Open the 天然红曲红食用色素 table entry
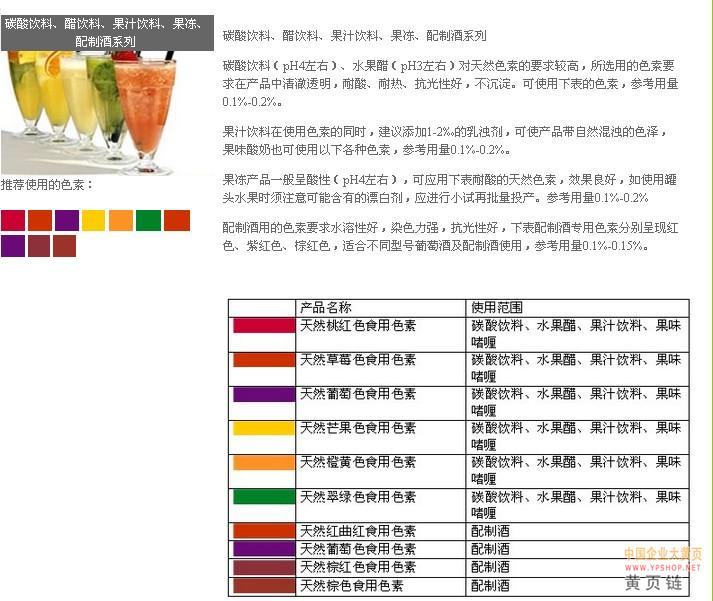This screenshot has height=601, width=713. coord(358,531)
